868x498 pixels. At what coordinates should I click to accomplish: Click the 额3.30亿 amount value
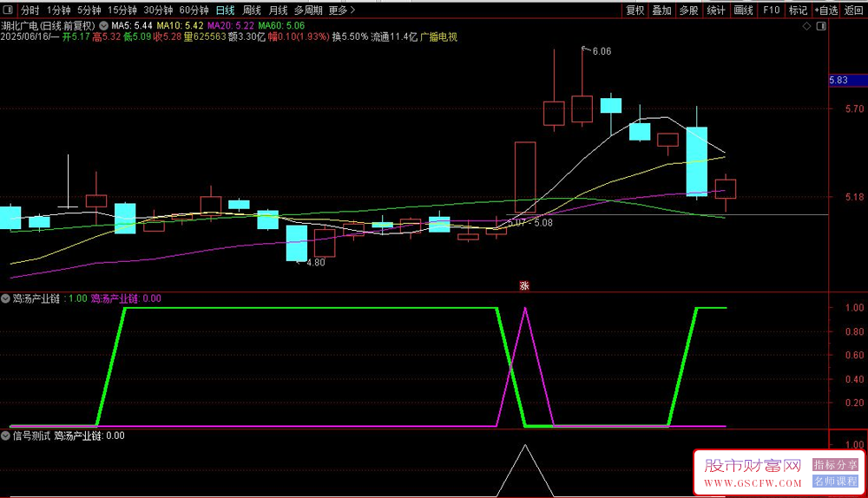pos(247,37)
